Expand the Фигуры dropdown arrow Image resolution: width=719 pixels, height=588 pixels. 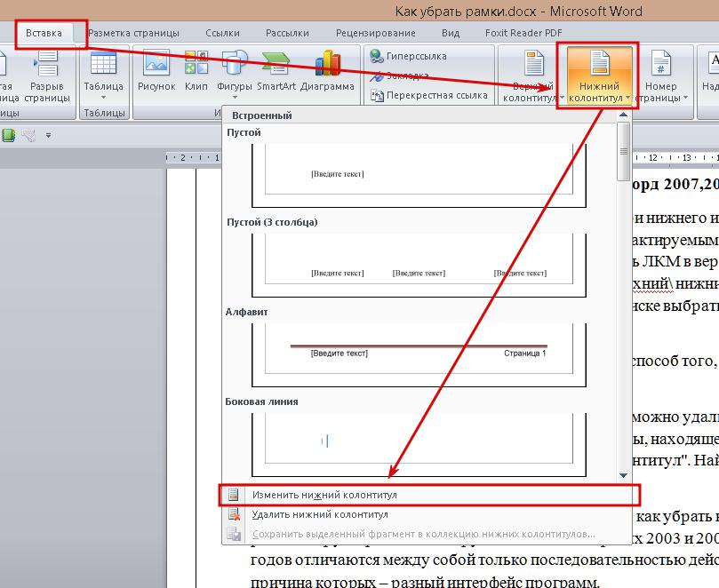[x=235, y=97]
